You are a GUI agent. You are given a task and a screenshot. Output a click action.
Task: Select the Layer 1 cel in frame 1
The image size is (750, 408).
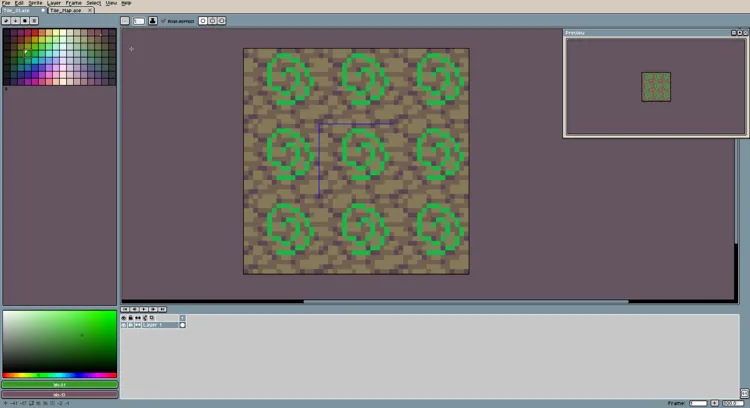coord(182,325)
